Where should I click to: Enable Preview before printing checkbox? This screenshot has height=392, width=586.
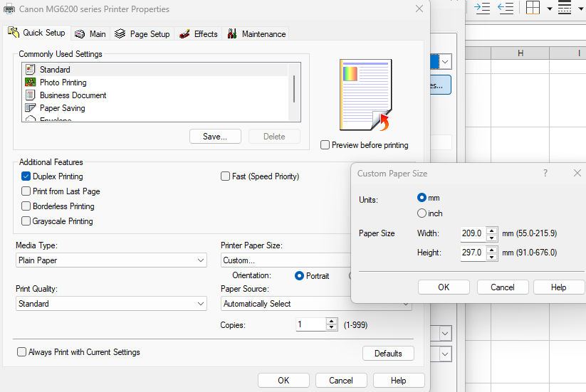[325, 145]
